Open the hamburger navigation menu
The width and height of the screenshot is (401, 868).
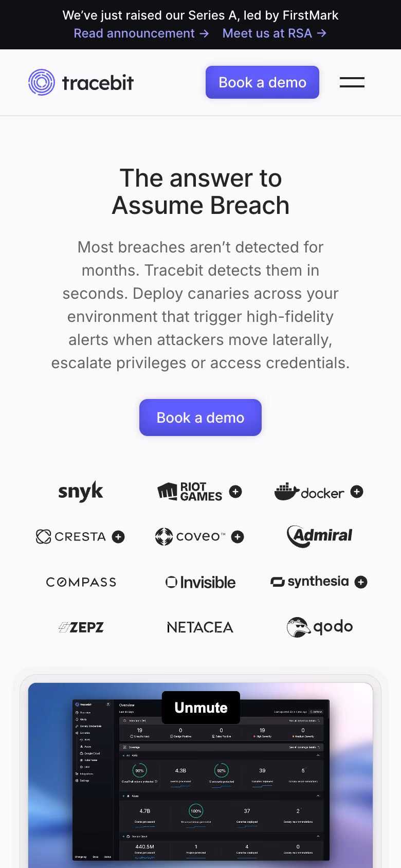pyautogui.click(x=352, y=82)
